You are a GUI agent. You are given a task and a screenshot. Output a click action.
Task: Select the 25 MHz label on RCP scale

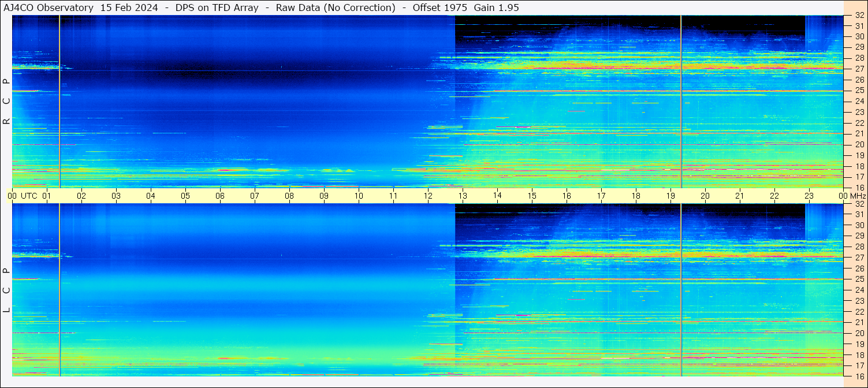pos(858,91)
